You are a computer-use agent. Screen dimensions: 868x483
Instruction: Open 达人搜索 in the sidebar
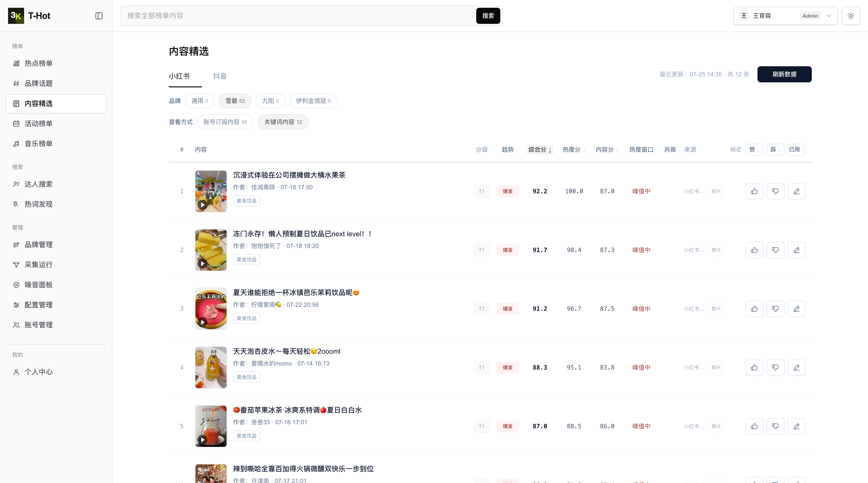56,184
